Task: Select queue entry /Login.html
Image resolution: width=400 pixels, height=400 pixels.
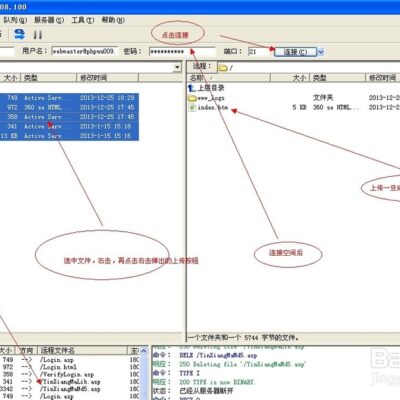Action: click(58, 367)
